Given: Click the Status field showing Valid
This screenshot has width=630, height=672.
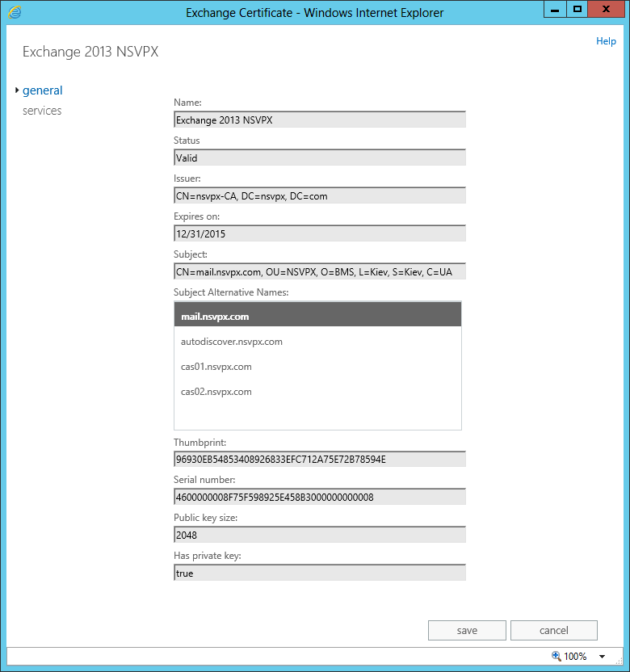Looking at the screenshot, I should click(x=320, y=158).
